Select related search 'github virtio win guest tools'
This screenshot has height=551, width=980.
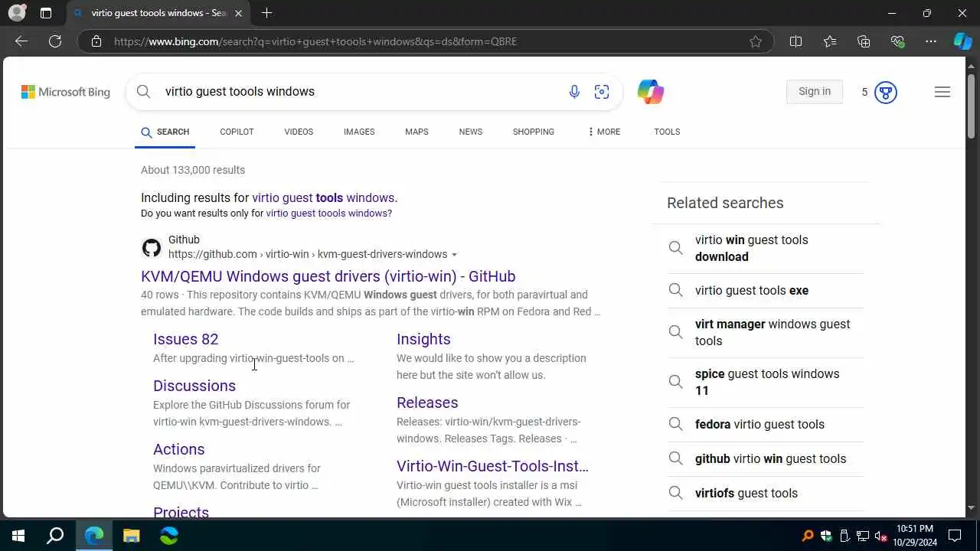pyautogui.click(x=764, y=458)
